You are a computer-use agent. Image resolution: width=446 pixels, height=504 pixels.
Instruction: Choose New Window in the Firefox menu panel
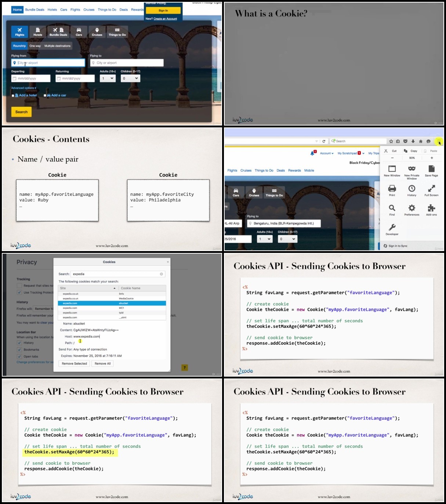392,171
